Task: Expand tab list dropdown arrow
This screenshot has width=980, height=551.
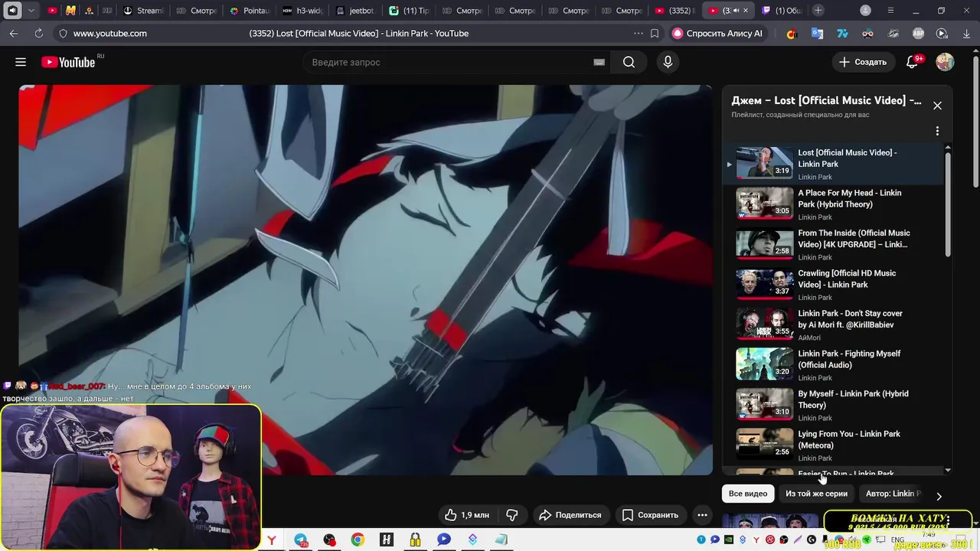Action: click(x=31, y=11)
